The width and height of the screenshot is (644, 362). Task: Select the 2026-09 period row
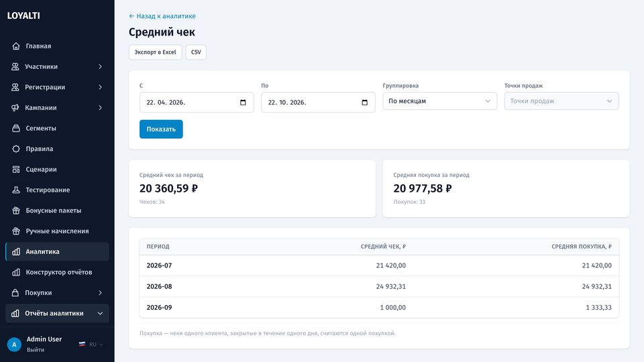pos(379,308)
